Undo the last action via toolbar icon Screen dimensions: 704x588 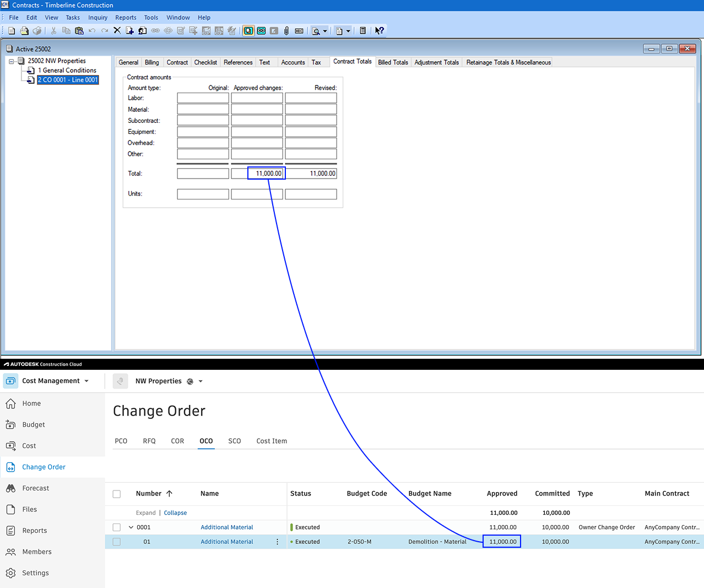pos(91,30)
